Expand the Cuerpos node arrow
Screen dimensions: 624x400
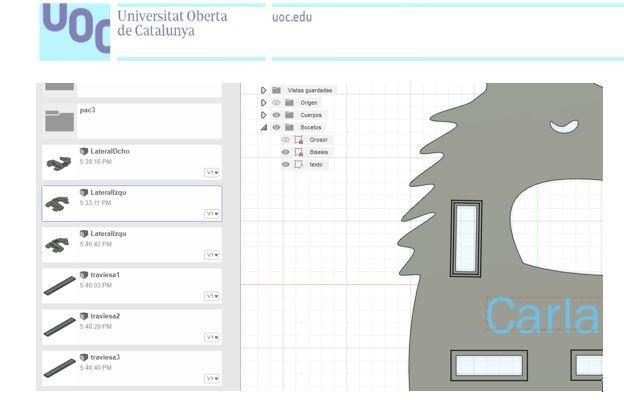click(x=263, y=115)
